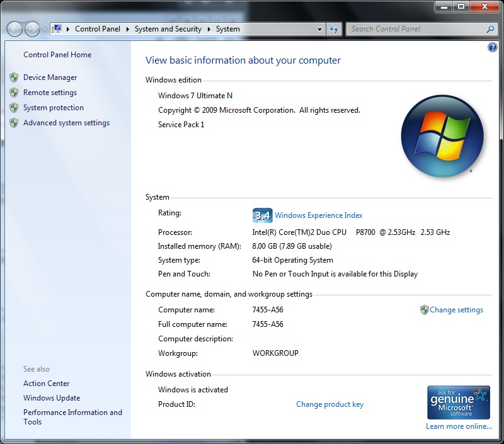Click the magnifier search icon
The image size is (504, 444).
490,29
